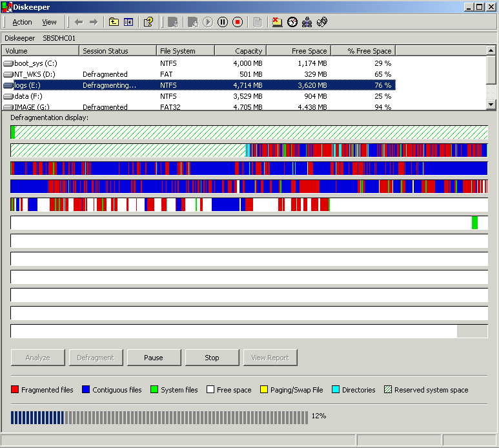The image size is (499, 448).
Task: Click the network computers icon
Action: (x=307, y=23)
